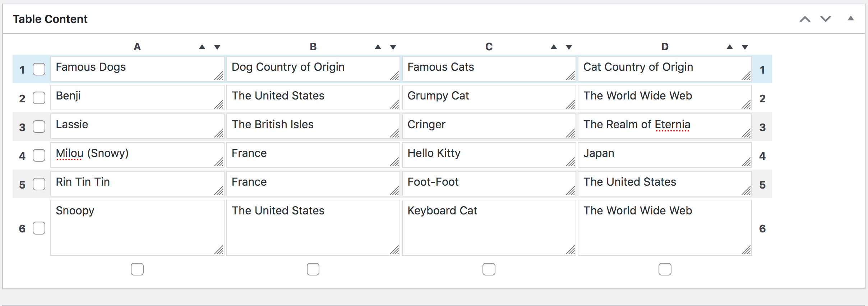Grab resize handle of the Snoopy cell
Image resolution: width=868 pixels, height=306 pixels.
(219, 250)
